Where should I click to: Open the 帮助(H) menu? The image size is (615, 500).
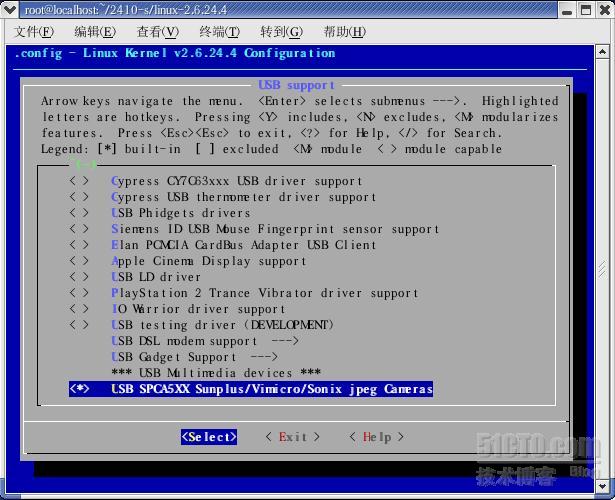[344, 32]
